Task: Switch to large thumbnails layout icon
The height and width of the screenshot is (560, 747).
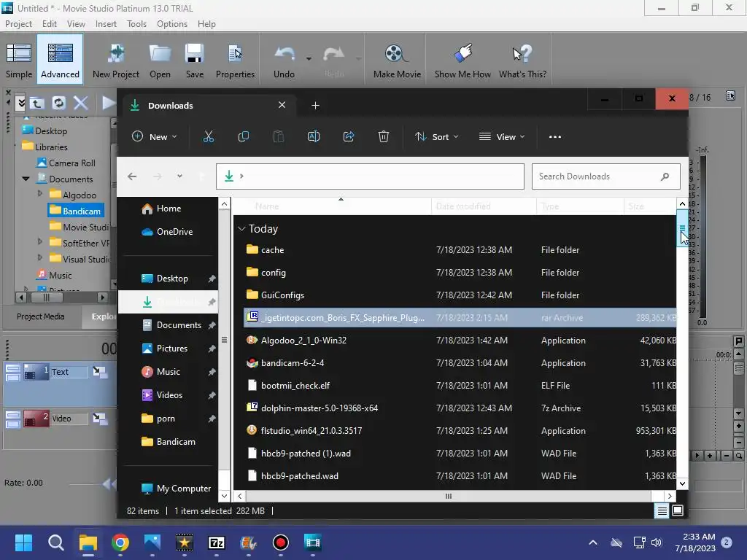Action: 678,511
